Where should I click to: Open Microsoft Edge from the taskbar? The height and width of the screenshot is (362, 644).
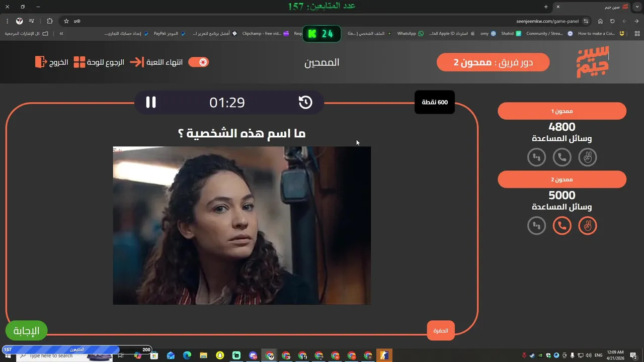pos(187,355)
